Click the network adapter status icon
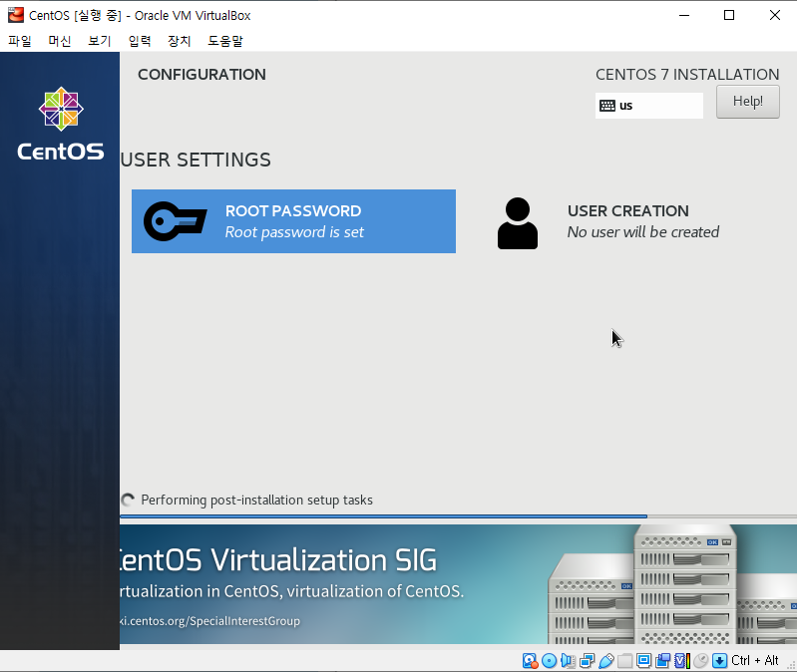797x672 pixels. pyautogui.click(x=587, y=660)
